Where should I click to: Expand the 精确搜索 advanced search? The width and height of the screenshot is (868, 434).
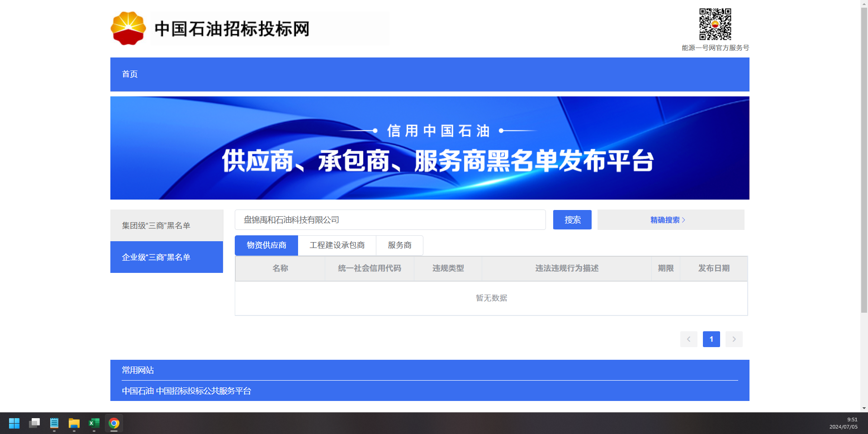tap(671, 220)
